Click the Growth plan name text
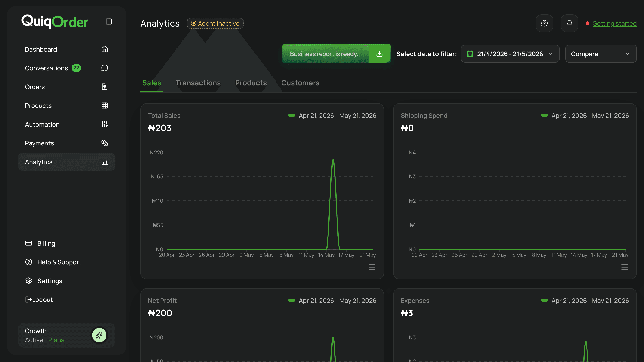This screenshot has height=362, width=644. 36,331
